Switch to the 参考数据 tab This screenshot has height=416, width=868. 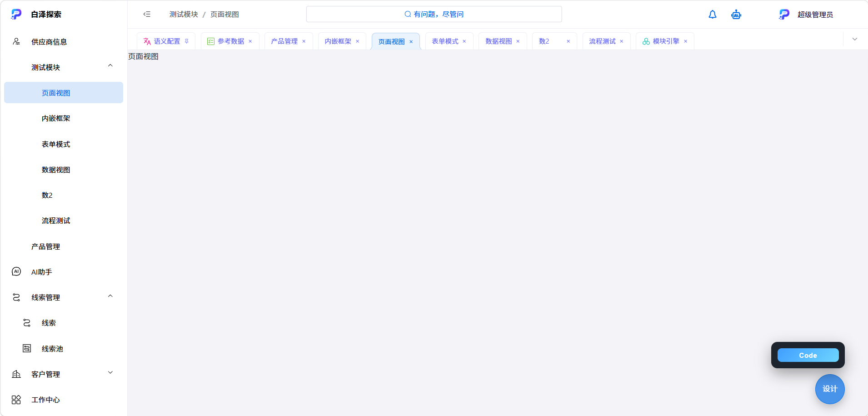(x=230, y=41)
